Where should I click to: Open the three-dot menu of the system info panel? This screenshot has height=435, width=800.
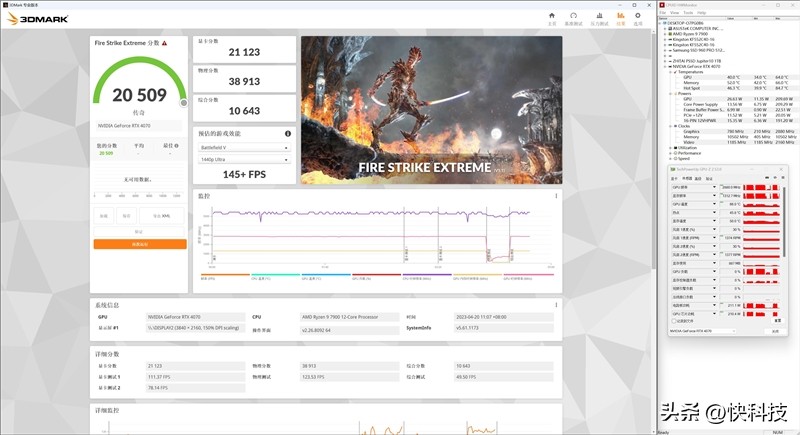click(x=556, y=305)
